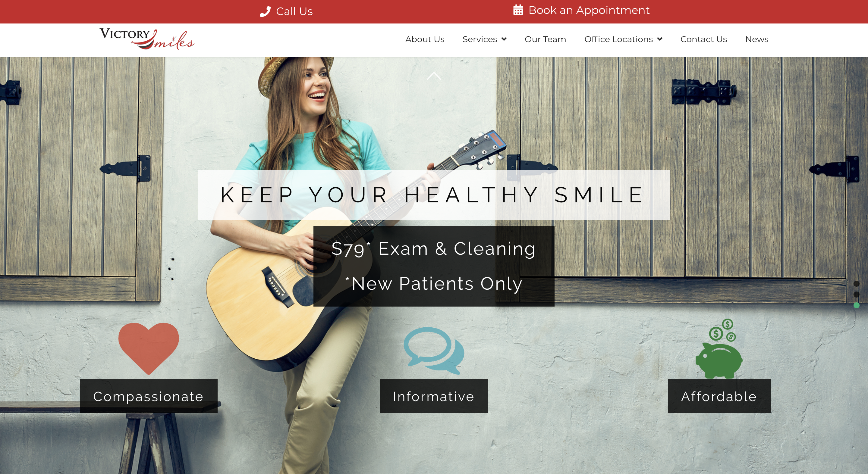Viewport: 868px width, 474px height.
Task: Open the Our Team page
Action: point(545,39)
